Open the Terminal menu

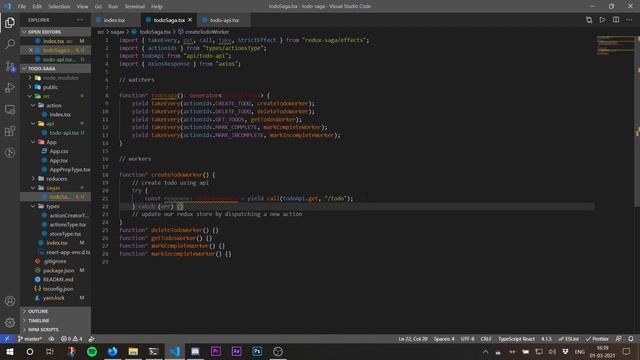[135, 6]
